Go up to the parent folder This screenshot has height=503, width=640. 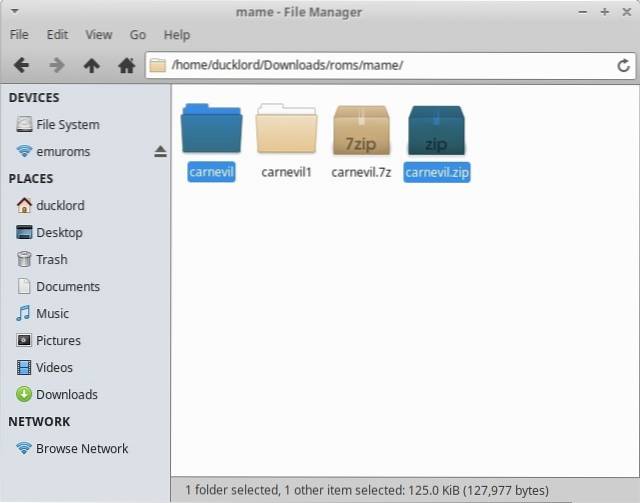tap(91, 66)
